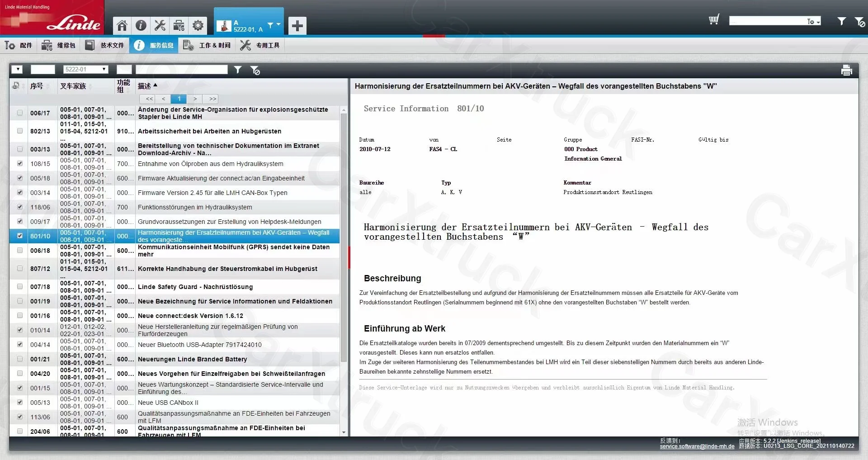Viewport: 868px width, 460px height.
Task: Open the 工作 & 时间 tab
Action: (207, 45)
